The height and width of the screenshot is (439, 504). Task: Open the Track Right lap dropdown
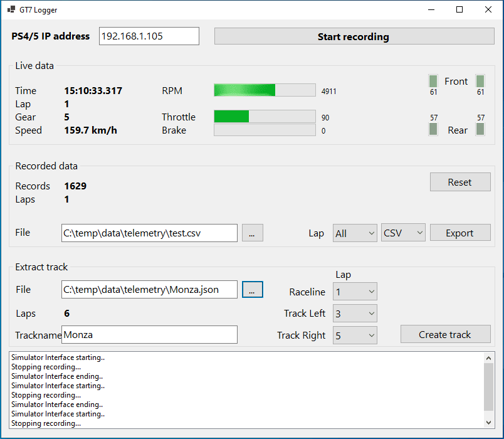(355, 335)
